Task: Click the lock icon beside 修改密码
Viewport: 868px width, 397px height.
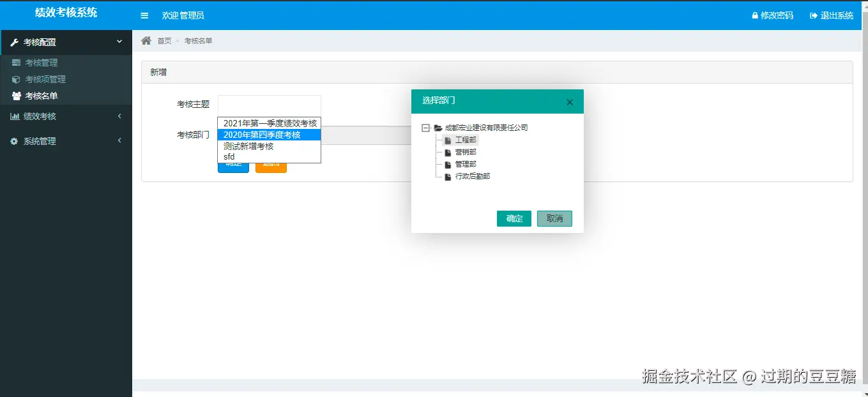Action: coord(755,15)
